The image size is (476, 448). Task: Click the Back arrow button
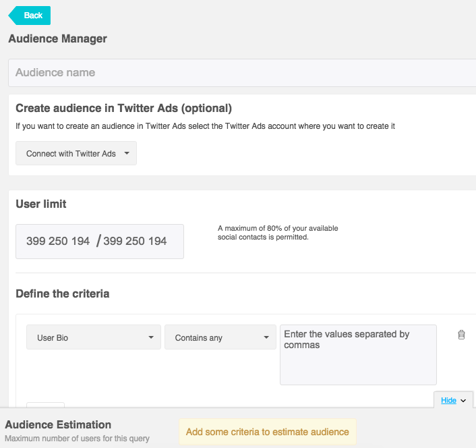pos(30,16)
